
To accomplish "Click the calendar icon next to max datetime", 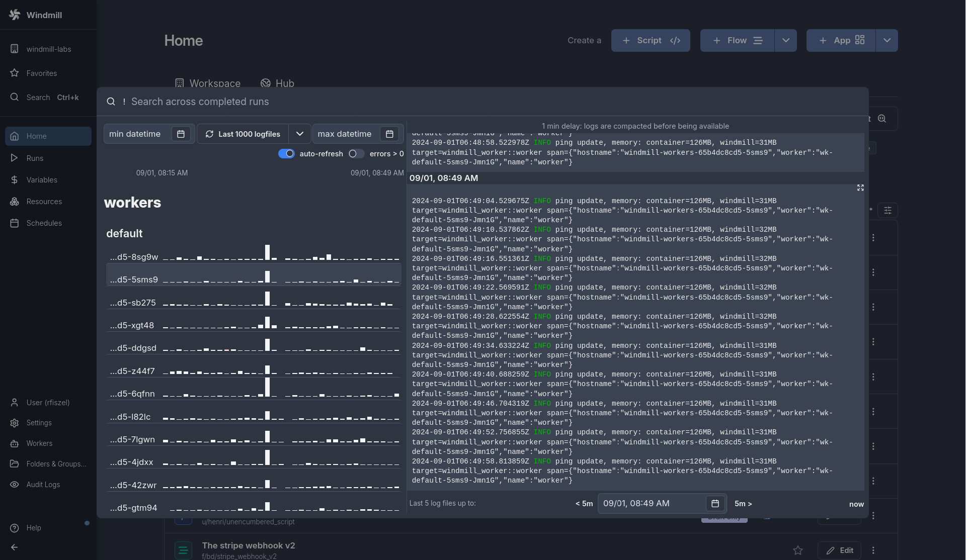I will pyautogui.click(x=389, y=133).
